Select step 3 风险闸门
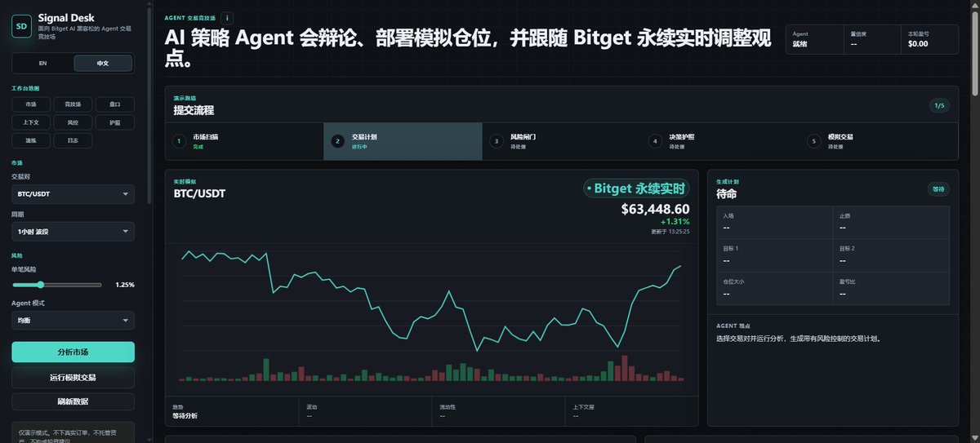The height and width of the screenshot is (443, 980). pos(561,141)
